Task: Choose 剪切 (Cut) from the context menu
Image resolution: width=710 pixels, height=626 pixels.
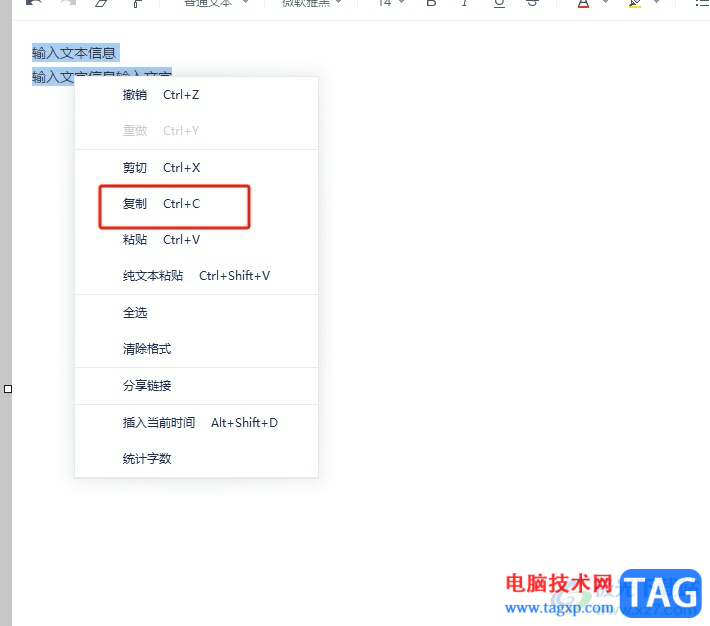Action: pyautogui.click(x=196, y=168)
